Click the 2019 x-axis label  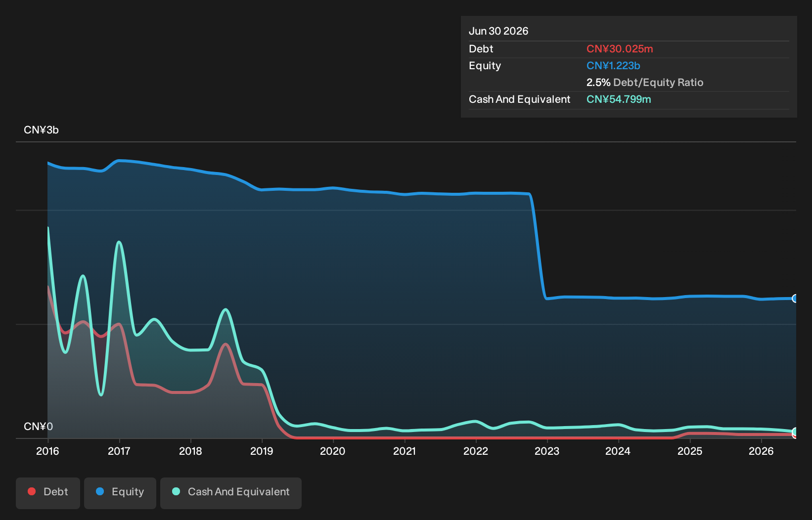(262, 451)
